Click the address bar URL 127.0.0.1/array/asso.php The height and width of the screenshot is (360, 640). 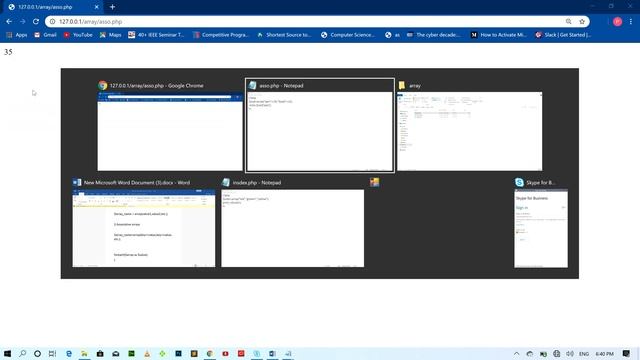(x=91, y=22)
